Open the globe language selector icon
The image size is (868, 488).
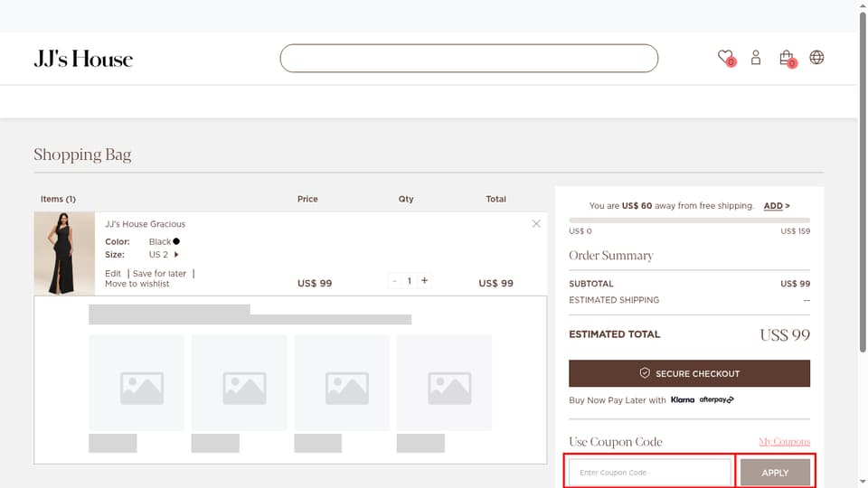pos(816,58)
